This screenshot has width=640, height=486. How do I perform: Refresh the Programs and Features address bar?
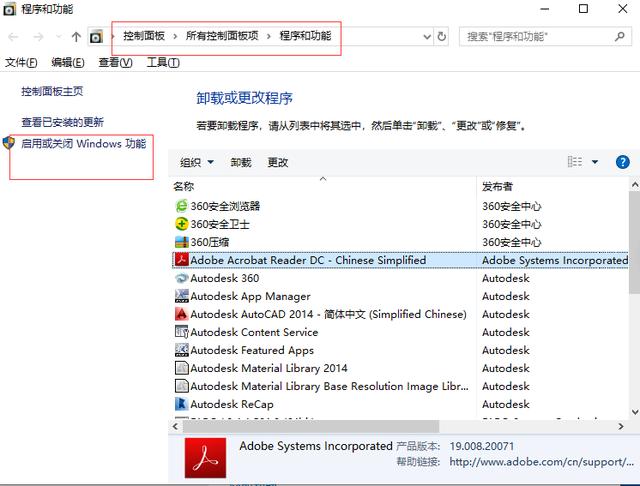tap(442, 36)
